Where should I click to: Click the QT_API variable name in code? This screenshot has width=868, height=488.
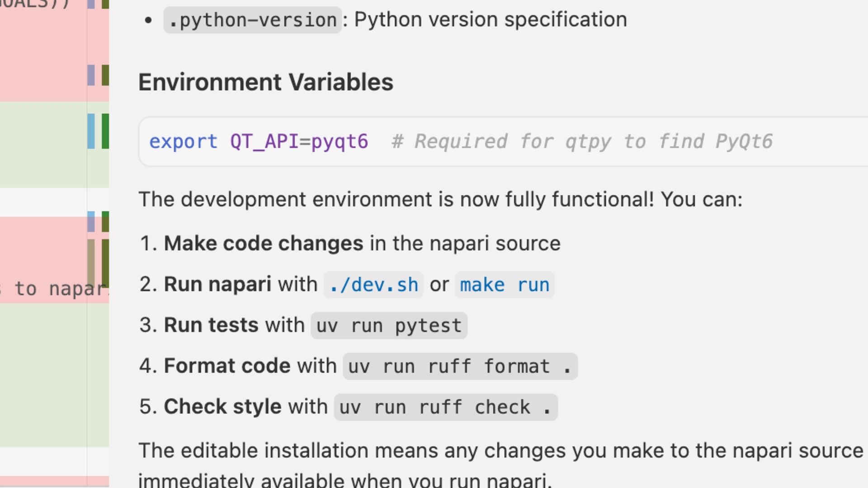(264, 142)
